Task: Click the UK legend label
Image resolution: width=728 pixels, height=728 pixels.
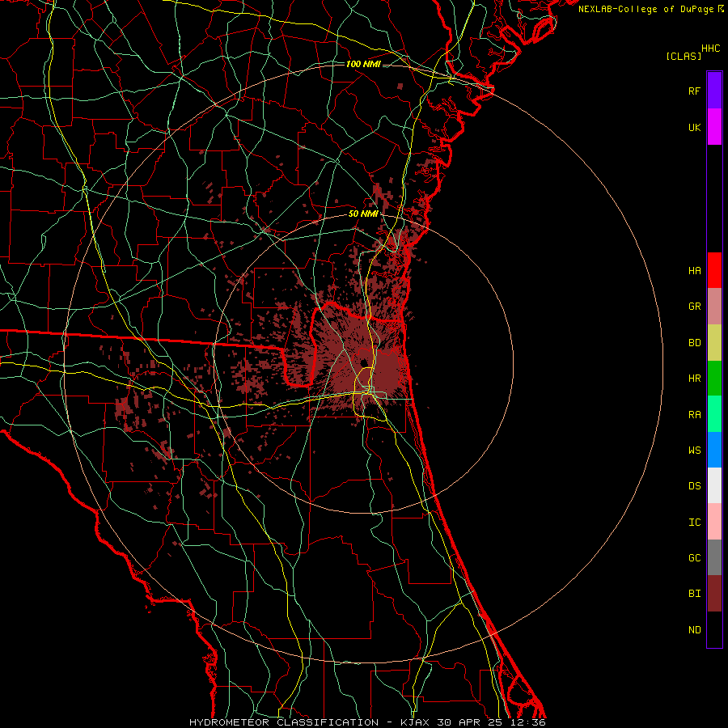Action: pyautogui.click(x=695, y=127)
